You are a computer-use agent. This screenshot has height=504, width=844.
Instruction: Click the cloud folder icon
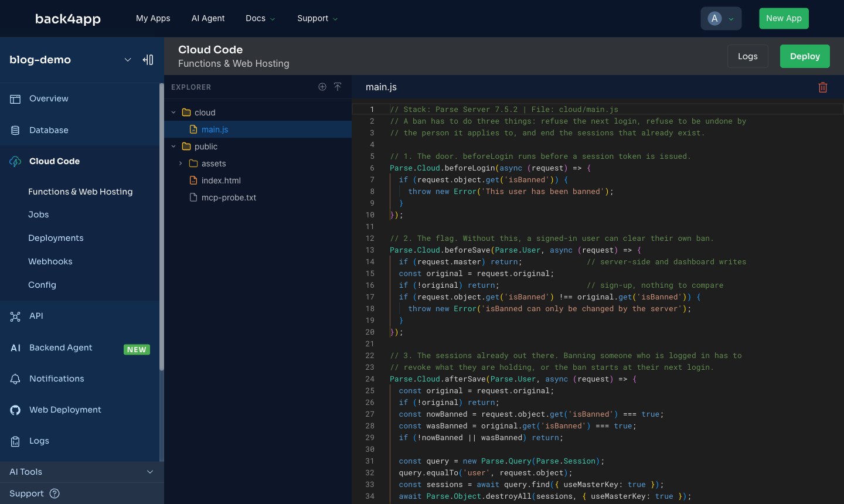pyautogui.click(x=186, y=113)
